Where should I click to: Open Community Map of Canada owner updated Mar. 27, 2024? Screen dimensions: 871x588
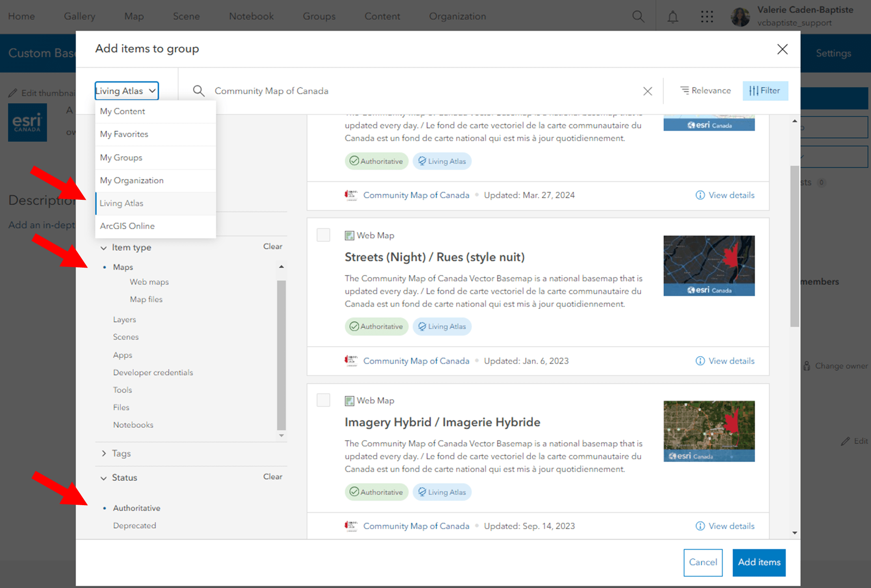click(416, 195)
